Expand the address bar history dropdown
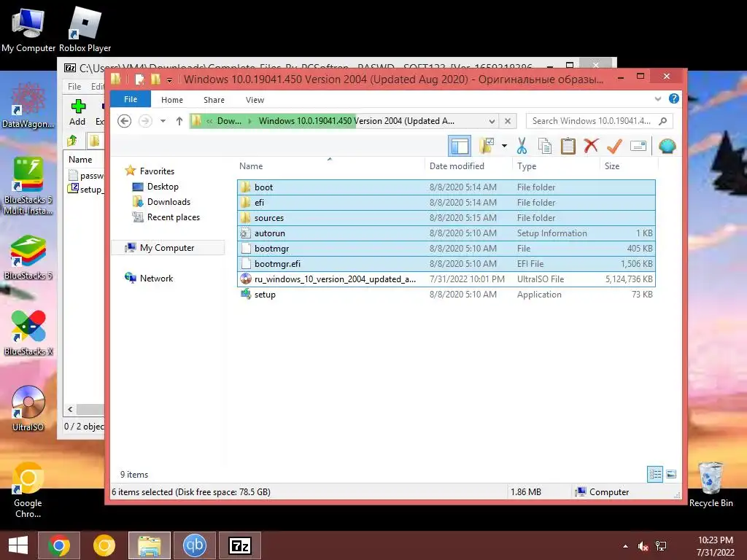Screen dimensions: 747x560 pyautogui.click(x=492, y=121)
